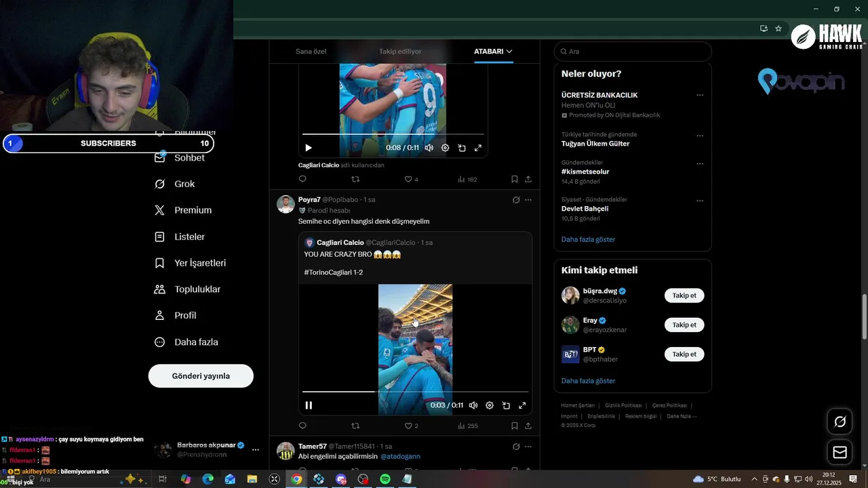Show more trends via Daha fazla göster
The image size is (868, 488).
[588, 239]
